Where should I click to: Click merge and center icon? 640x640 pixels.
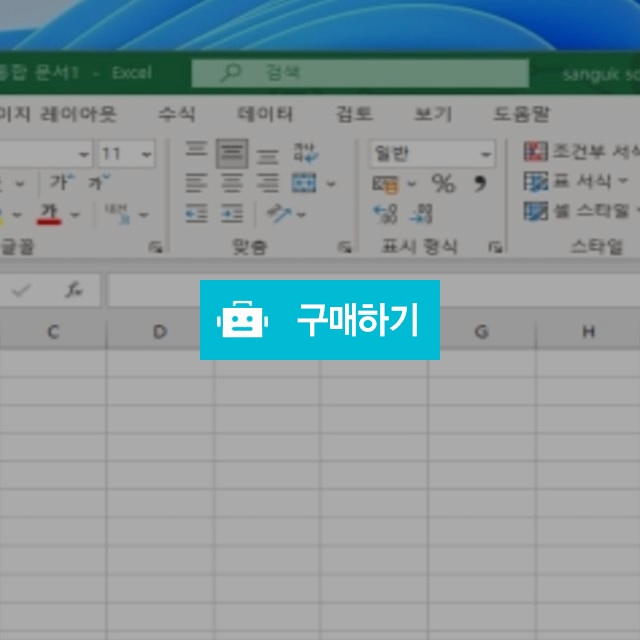pos(304,183)
